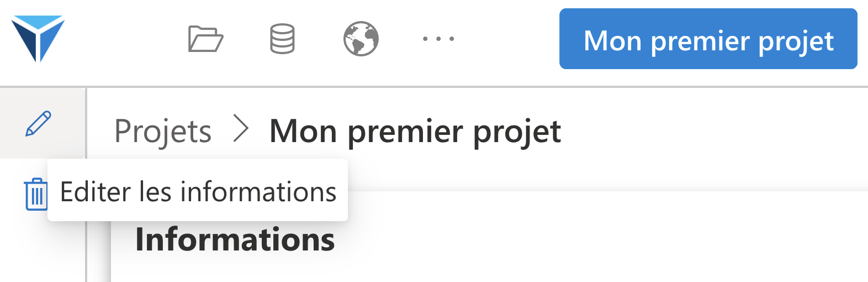This screenshot has height=282, width=868.
Task: Click the blue Mon premier projet button
Action: (x=708, y=39)
